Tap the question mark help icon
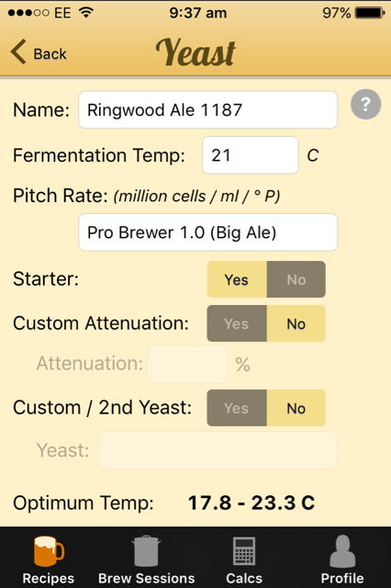 pos(365,104)
